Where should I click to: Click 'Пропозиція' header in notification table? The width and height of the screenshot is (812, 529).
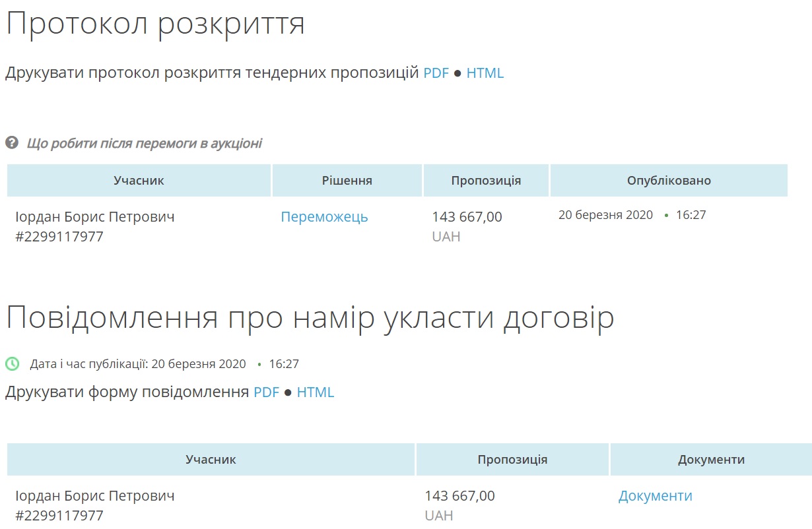[x=512, y=460]
